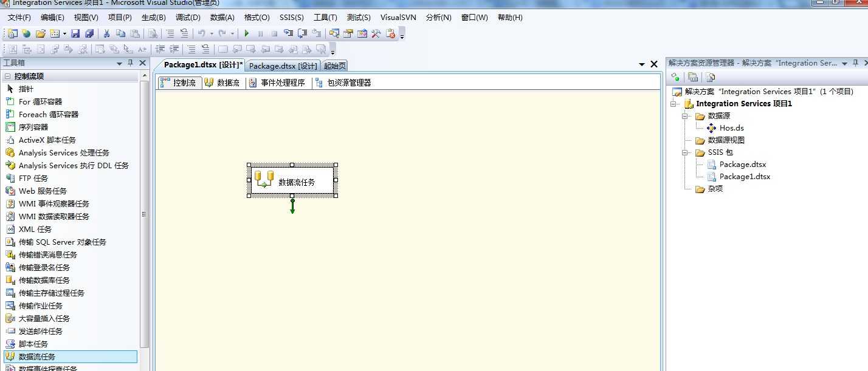The width and height of the screenshot is (868, 371).
Task: Click the toolbox vertical scrollbar
Action: pyautogui.click(x=144, y=214)
